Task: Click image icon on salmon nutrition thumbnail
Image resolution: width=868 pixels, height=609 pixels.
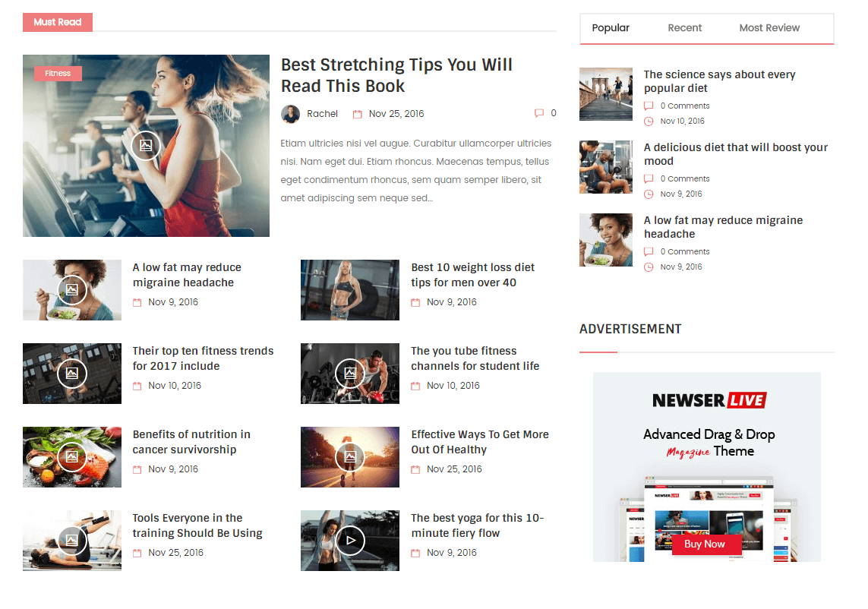Action: [72, 457]
